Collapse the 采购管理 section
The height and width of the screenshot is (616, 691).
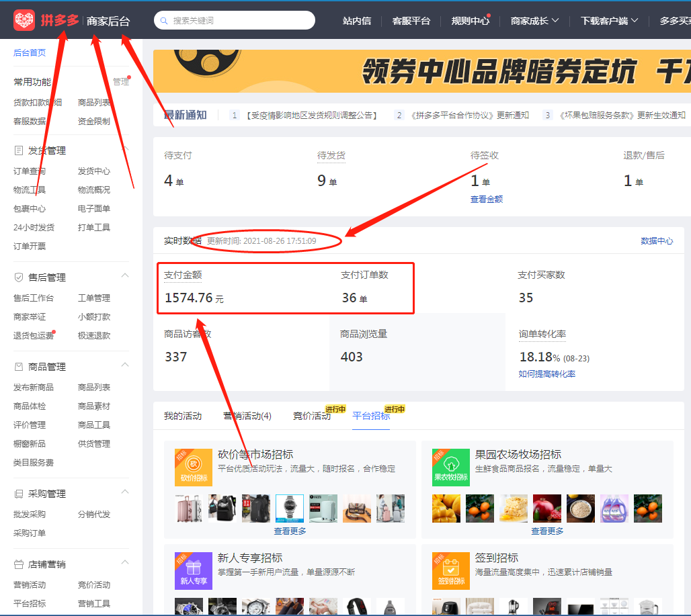coord(125,492)
